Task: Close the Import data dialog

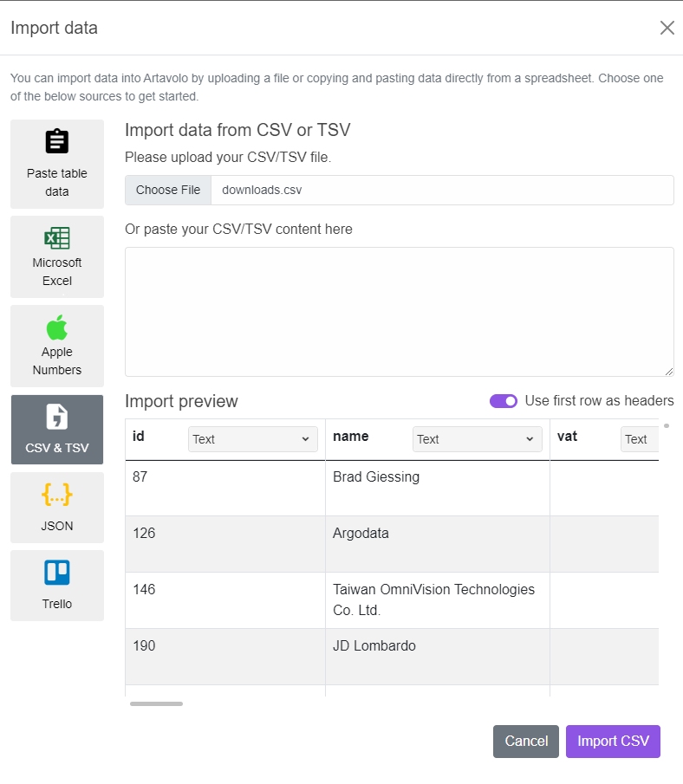Action: coord(667,28)
